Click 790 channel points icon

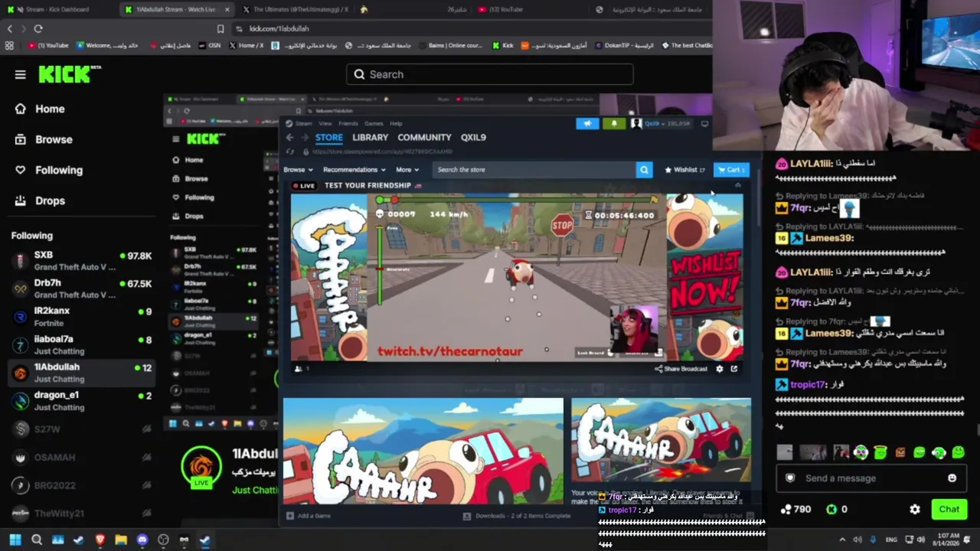(x=786, y=509)
